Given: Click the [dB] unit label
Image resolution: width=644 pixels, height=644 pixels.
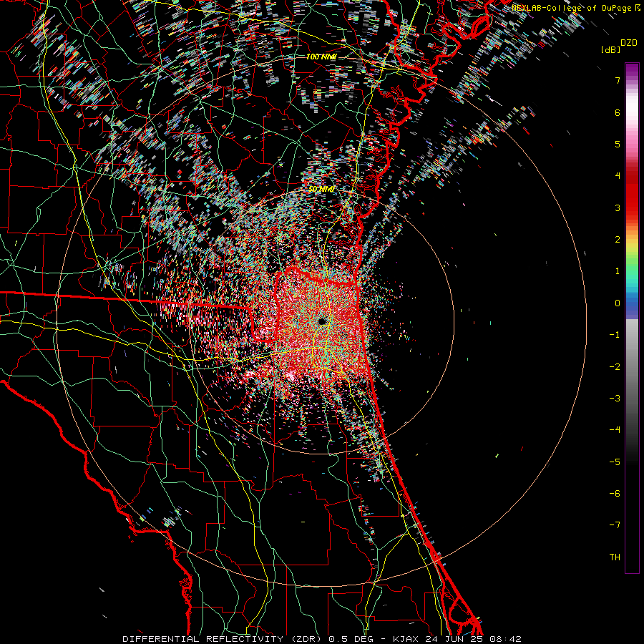Looking at the screenshot, I should 610,49.
